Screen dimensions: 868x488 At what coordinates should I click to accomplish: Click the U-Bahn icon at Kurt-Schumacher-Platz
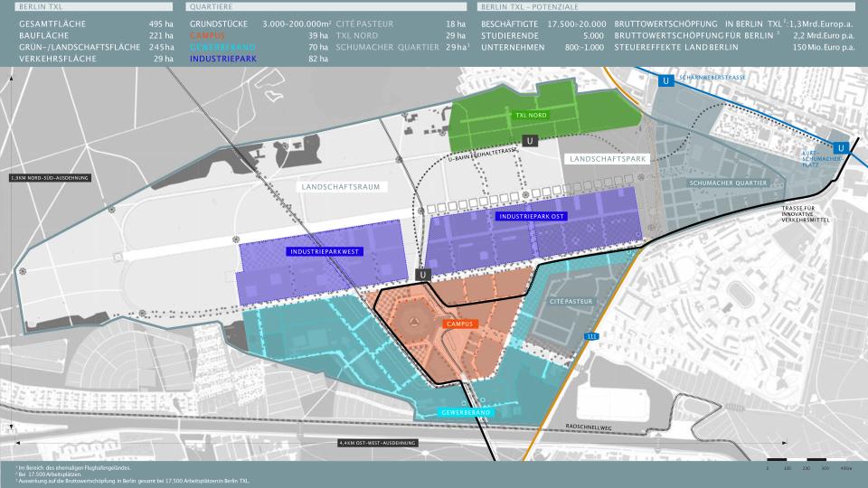pyautogui.click(x=841, y=148)
